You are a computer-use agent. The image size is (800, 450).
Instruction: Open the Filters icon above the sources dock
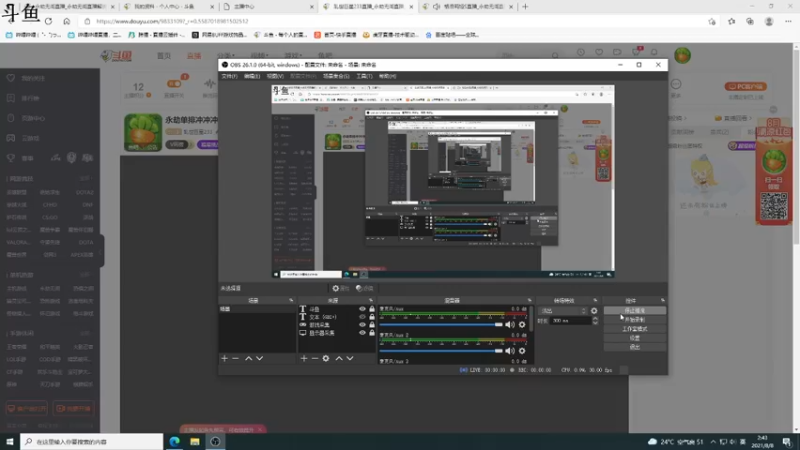pyautogui.click(x=365, y=288)
